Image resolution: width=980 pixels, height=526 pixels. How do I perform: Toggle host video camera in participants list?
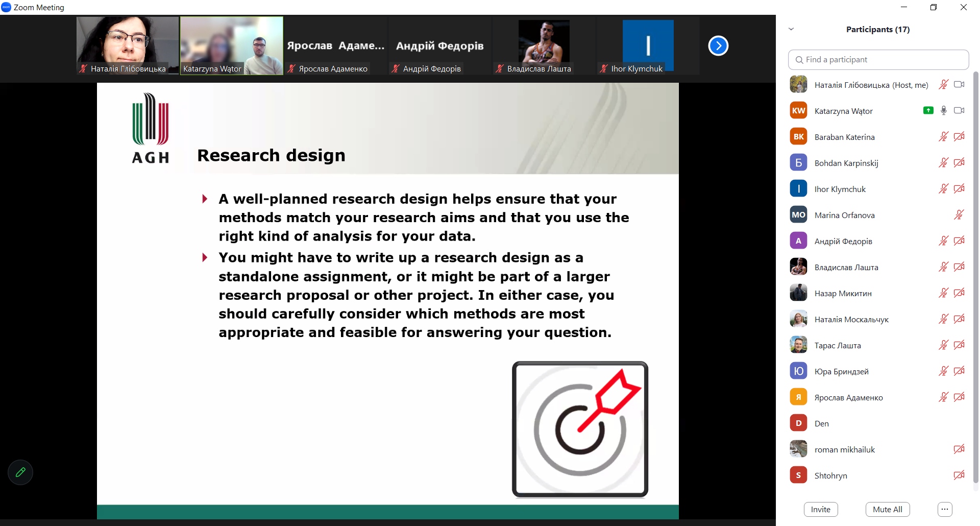[x=959, y=85]
